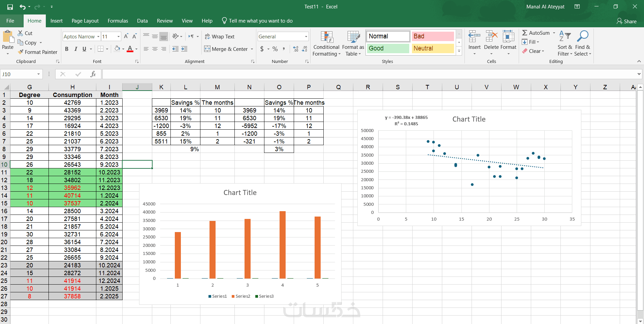The width and height of the screenshot is (644, 324).
Task: Toggle Bold formatting
Action: pos(67,49)
